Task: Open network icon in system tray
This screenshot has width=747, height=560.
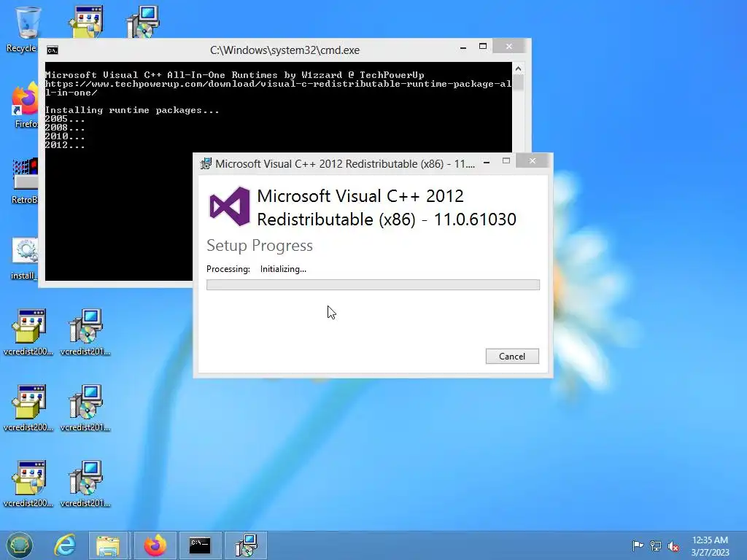Action: pyautogui.click(x=656, y=546)
